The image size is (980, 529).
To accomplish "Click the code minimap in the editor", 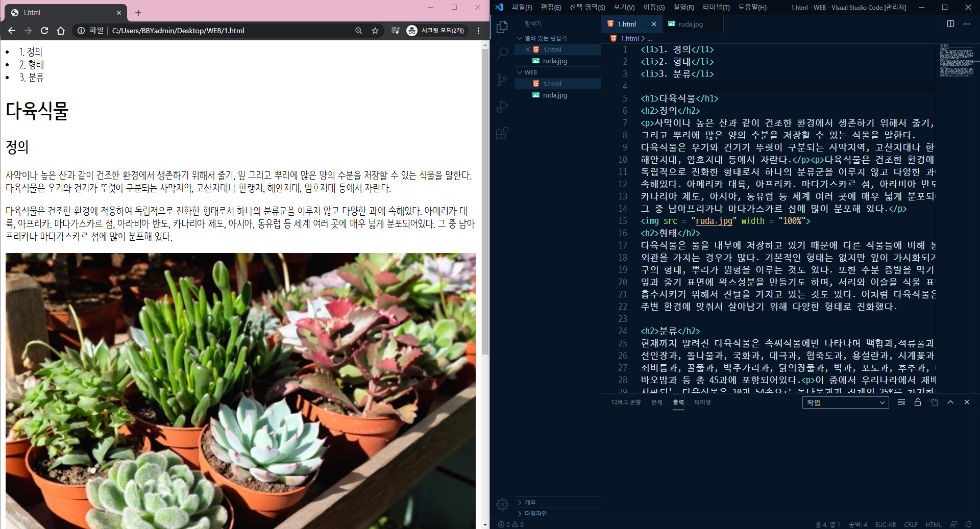I will [x=957, y=60].
